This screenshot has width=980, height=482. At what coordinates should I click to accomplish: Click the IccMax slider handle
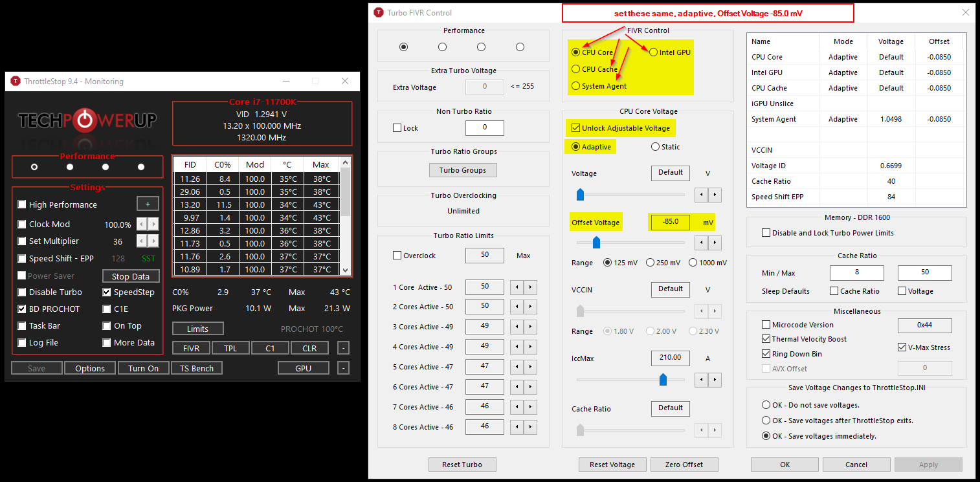tap(663, 380)
